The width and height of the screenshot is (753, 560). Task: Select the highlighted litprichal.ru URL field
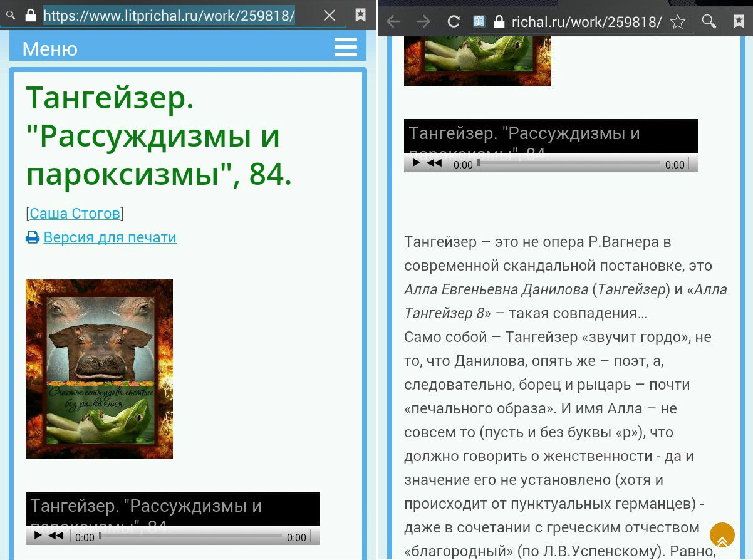(x=169, y=16)
